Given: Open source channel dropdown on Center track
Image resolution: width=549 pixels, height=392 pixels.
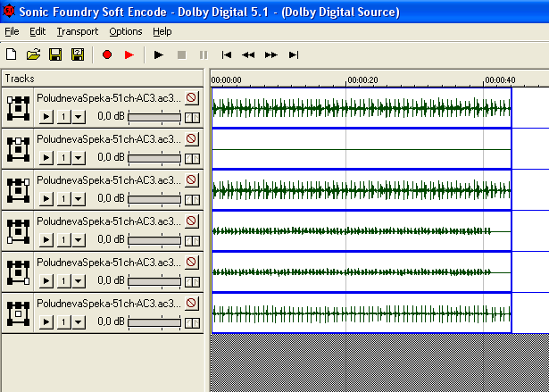Looking at the screenshot, I should pos(79,158).
